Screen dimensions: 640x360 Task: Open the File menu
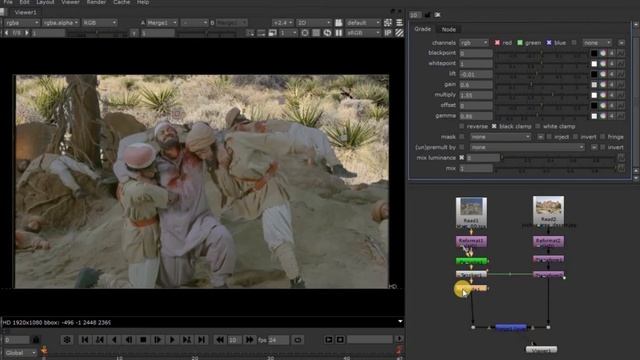click(8, 2)
